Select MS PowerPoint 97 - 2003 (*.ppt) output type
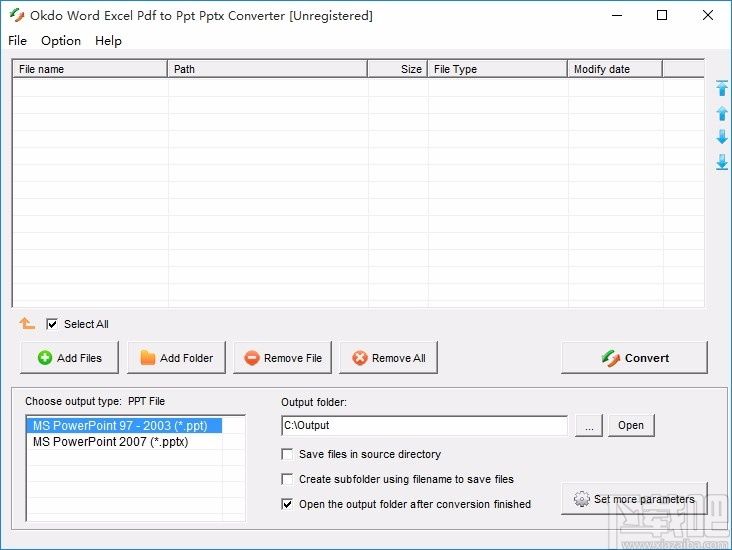 click(x=124, y=426)
